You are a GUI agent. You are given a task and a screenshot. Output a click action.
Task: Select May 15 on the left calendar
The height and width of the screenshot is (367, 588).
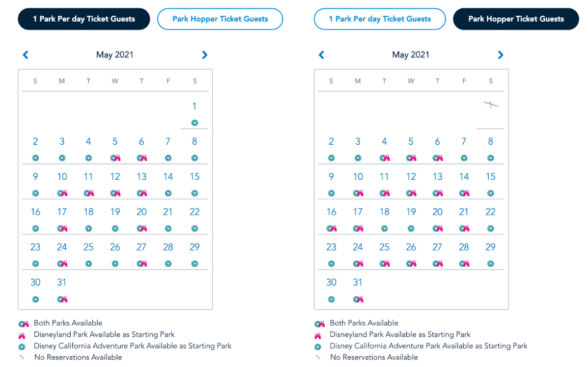pos(194,176)
